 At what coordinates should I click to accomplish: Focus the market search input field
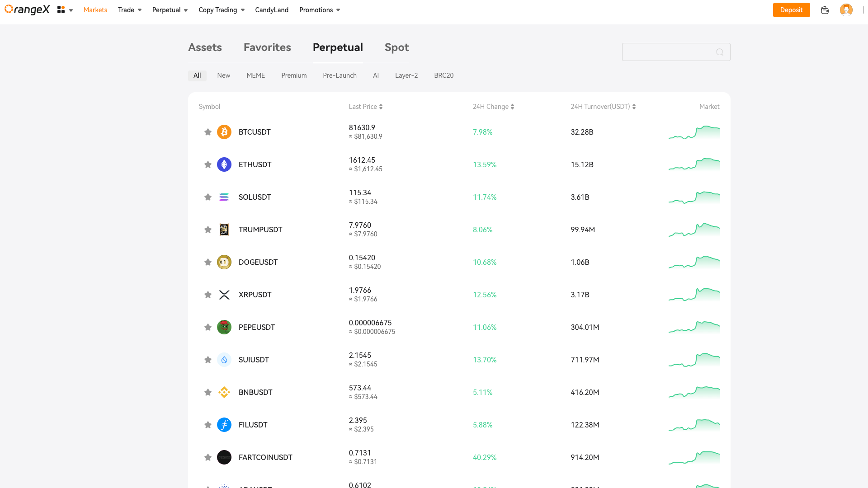(676, 52)
